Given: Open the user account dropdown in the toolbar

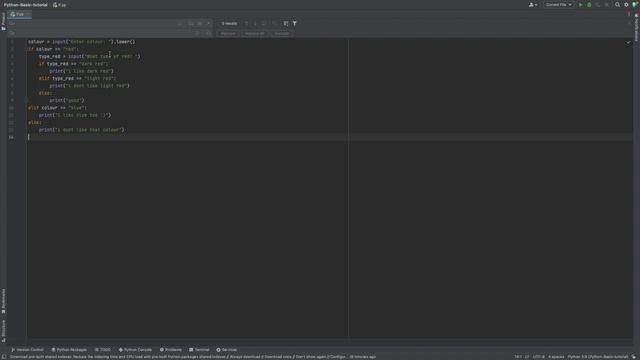Looking at the screenshot, I should coord(533,5).
